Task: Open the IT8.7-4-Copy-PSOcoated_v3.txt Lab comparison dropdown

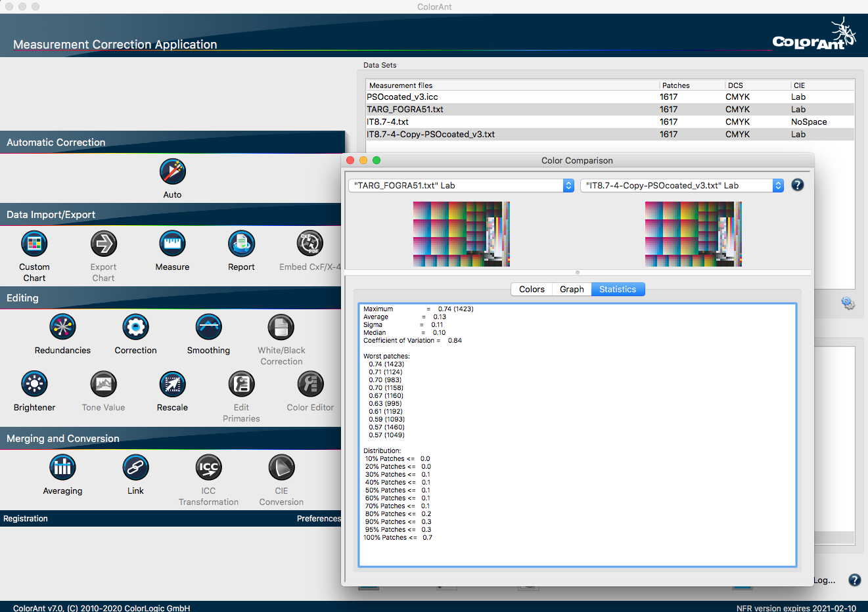Action: pyautogui.click(x=682, y=186)
